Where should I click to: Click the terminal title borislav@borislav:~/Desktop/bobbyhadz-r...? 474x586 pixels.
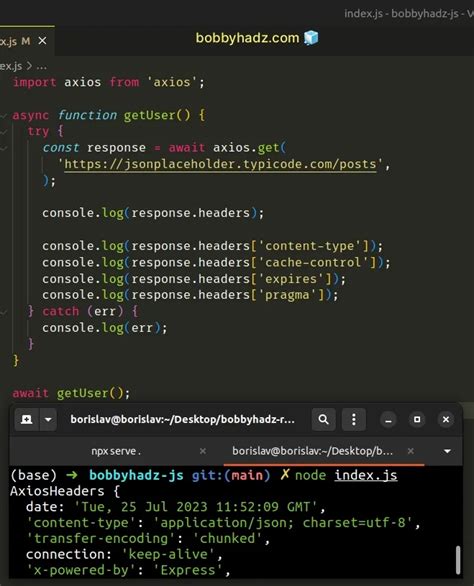182,419
